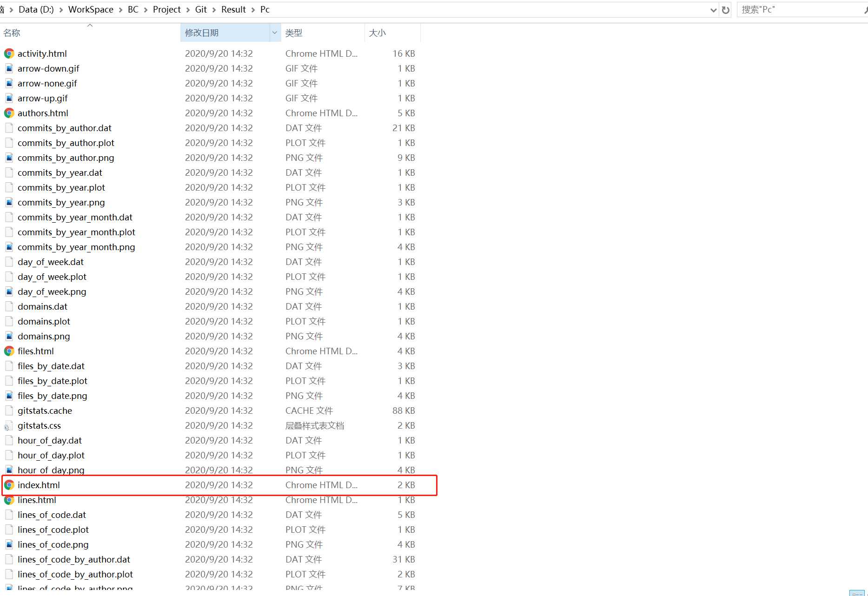
Task: Click the CACHE 文件 type cell
Action: tap(309, 411)
